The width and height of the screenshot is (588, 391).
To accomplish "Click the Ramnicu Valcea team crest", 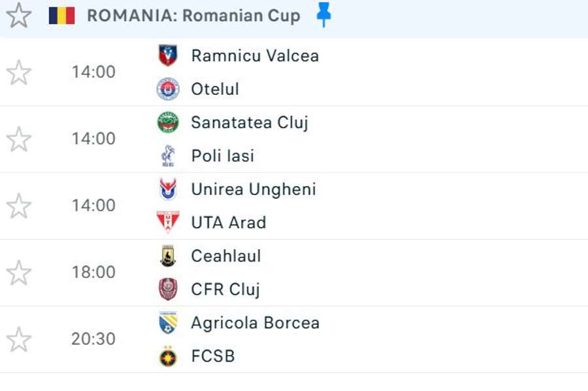I will pos(168,56).
